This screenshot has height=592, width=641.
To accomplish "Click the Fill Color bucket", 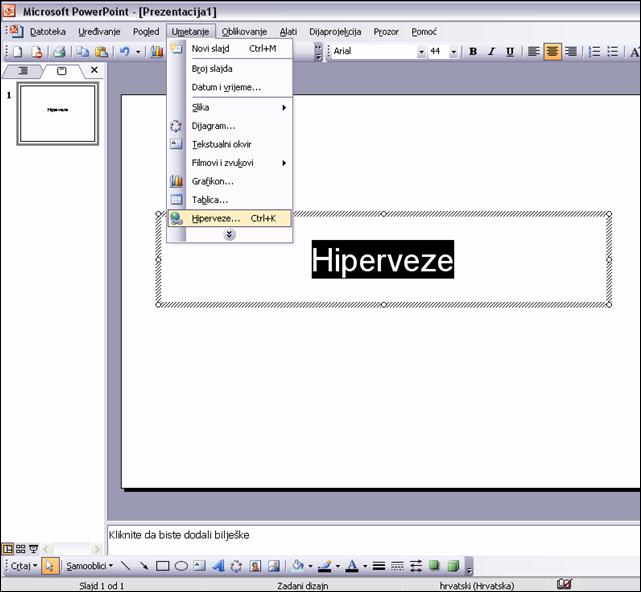I will point(298,566).
